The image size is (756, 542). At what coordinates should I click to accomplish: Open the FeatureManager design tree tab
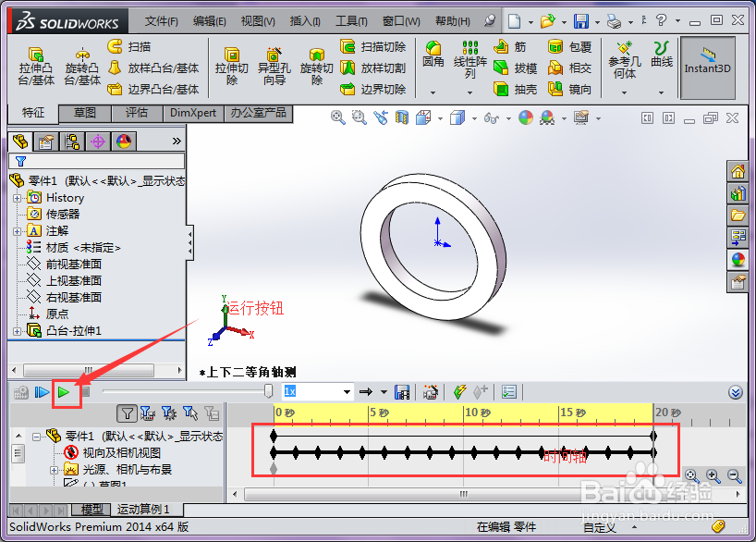click(20, 142)
